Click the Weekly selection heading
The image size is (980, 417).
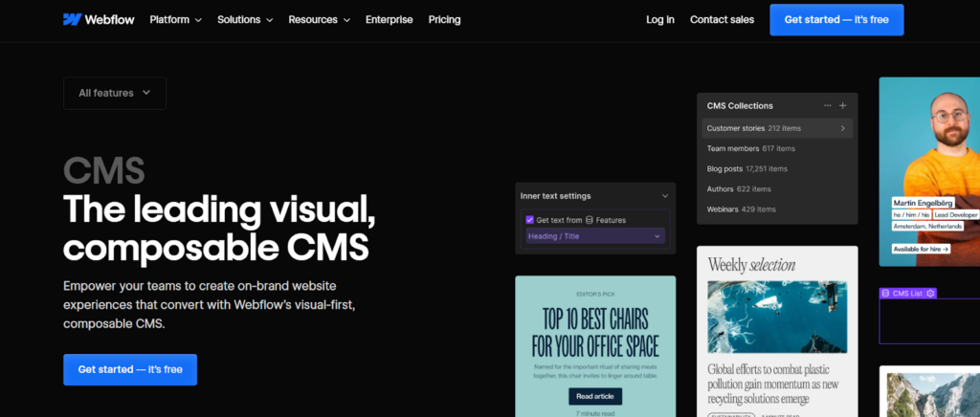point(751,265)
